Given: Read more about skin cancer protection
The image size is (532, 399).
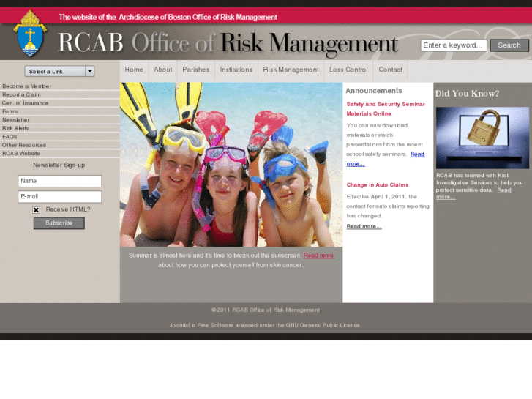Looking at the screenshot, I should (x=318, y=256).
